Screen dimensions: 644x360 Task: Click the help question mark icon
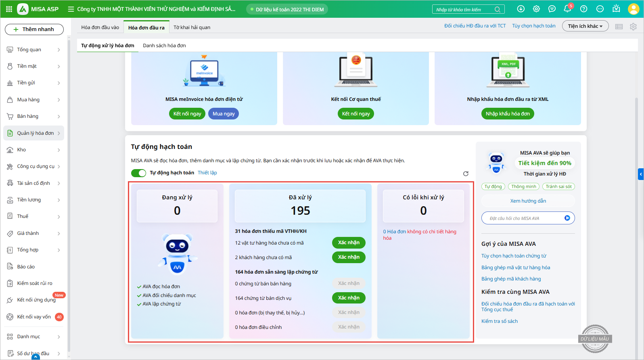pos(583,9)
